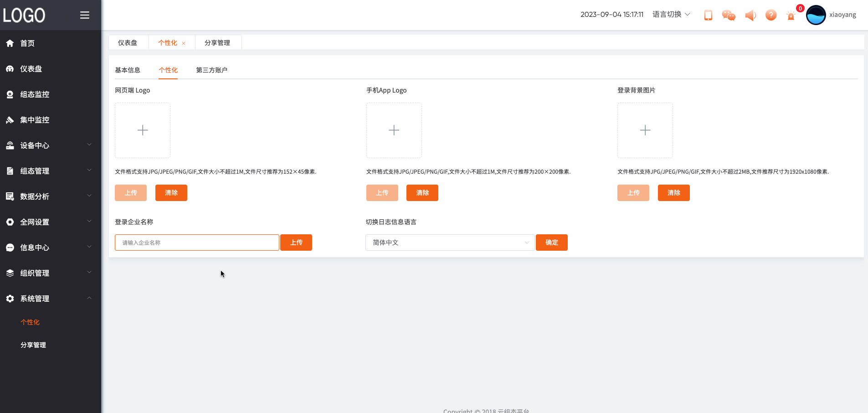Switch to the 第三方账户 tab

211,70
